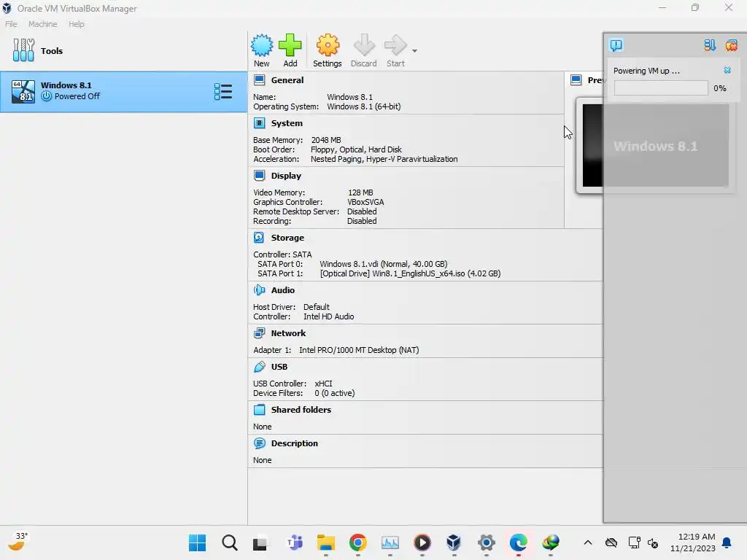The width and height of the screenshot is (747, 560).
Task: Open the Machine menu
Action: click(42, 24)
